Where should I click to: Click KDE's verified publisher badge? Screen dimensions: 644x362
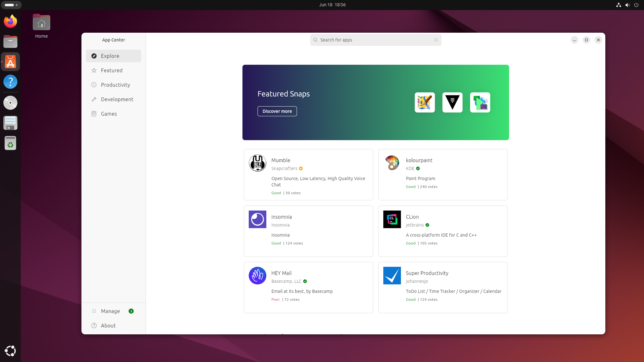[x=418, y=168]
